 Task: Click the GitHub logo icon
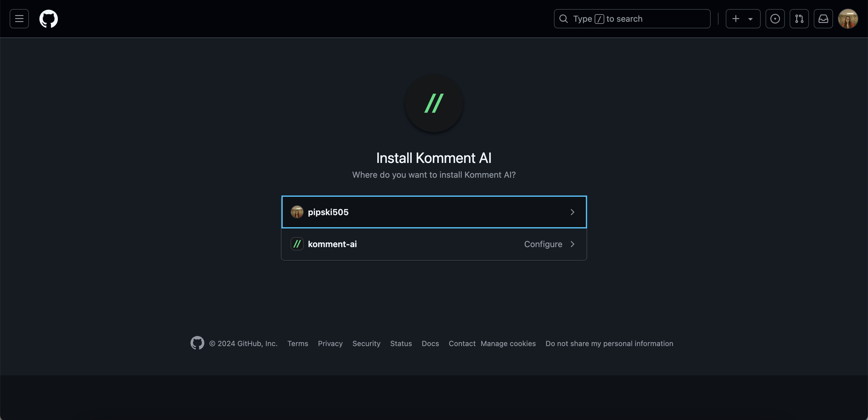point(49,18)
